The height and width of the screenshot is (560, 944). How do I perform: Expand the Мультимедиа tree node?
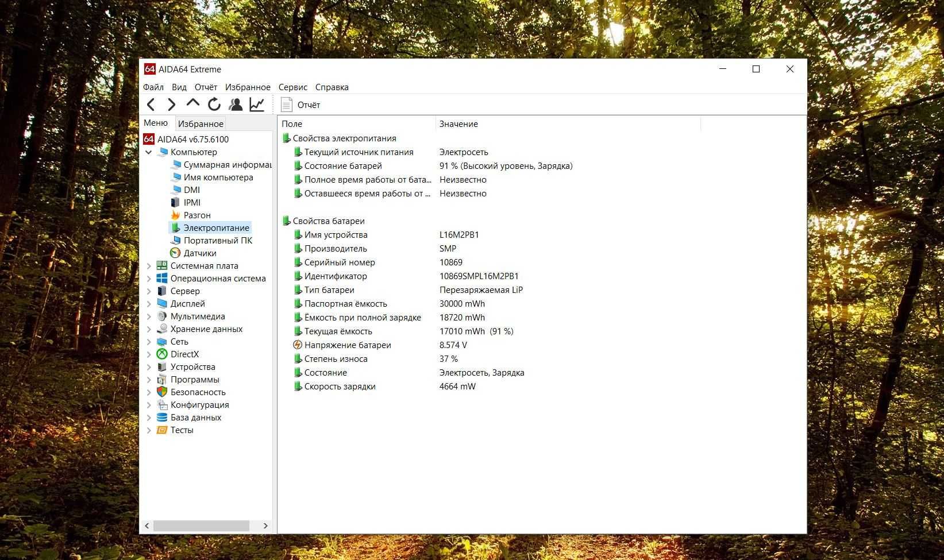(149, 316)
